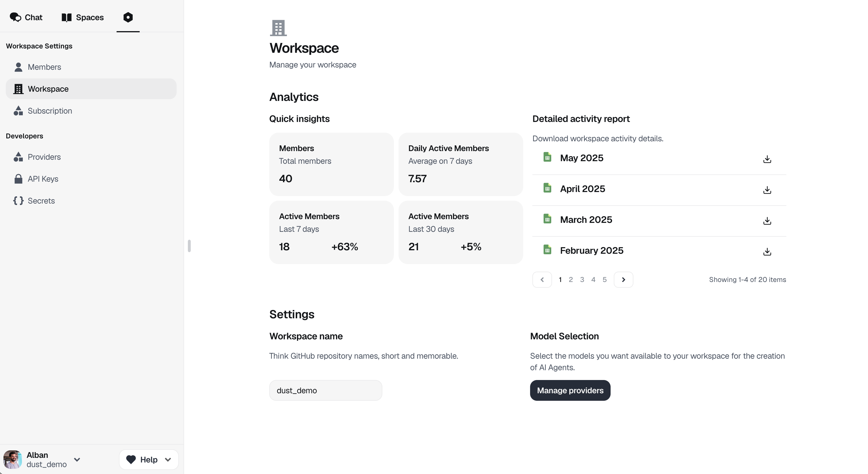Jump to page 5 of reports
Viewport: 868px width, 474px height.
pyautogui.click(x=605, y=280)
